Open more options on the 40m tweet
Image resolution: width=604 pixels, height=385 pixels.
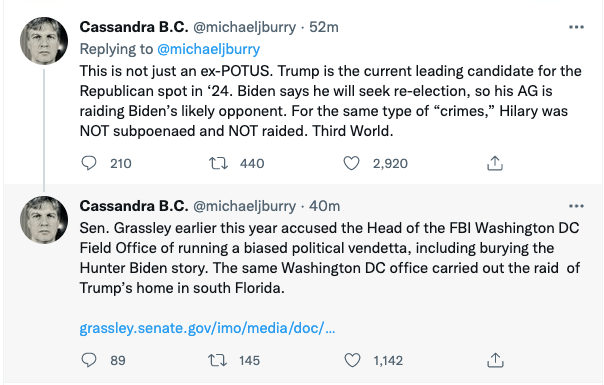(x=576, y=206)
